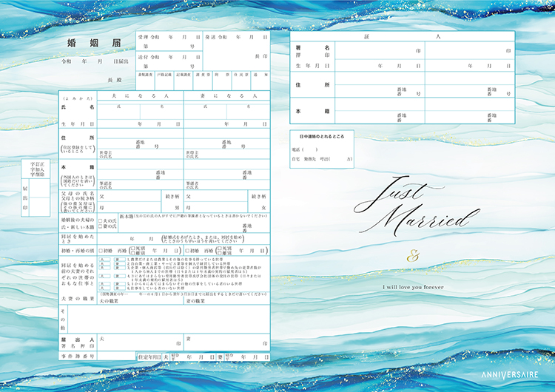The height and width of the screenshot is (392, 555).
Task: Click the husband's 名 given-name field
Action: pyautogui.click(x=162, y=112)
